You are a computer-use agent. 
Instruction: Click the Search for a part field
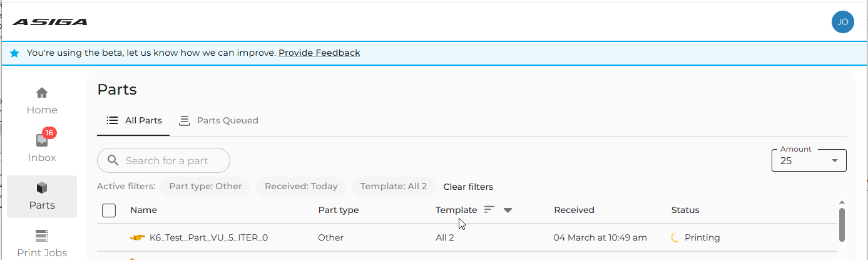click(x=163, y=160)
